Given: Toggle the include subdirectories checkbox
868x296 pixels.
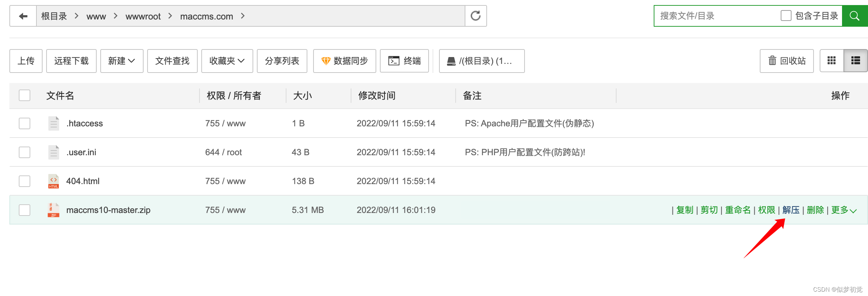Looking at the screenshot, I should coord(786,16).
